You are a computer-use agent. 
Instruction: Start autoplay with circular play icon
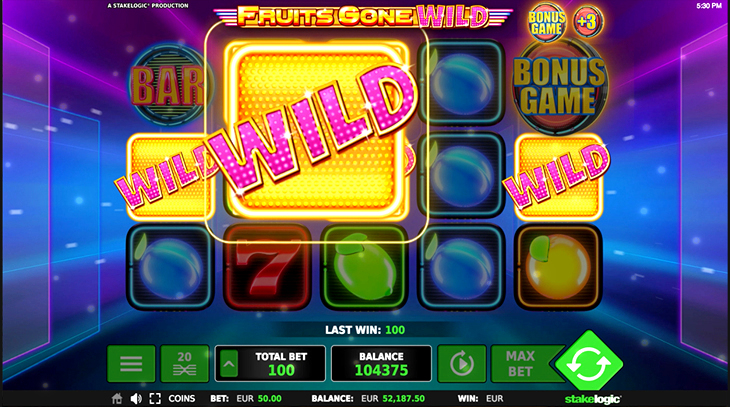(x=462, y=364)
